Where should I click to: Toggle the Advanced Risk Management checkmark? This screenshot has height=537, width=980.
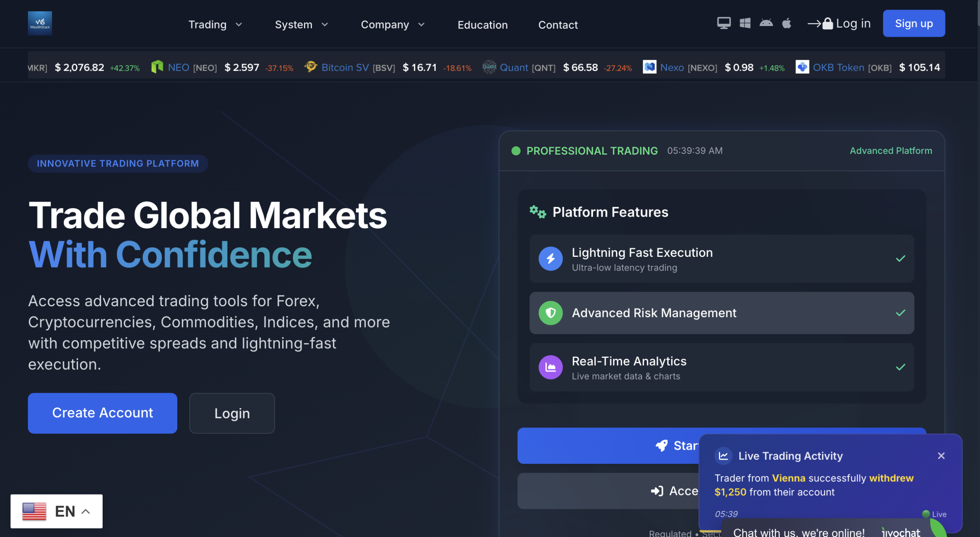pyautogui.click(x=900, y=313)
